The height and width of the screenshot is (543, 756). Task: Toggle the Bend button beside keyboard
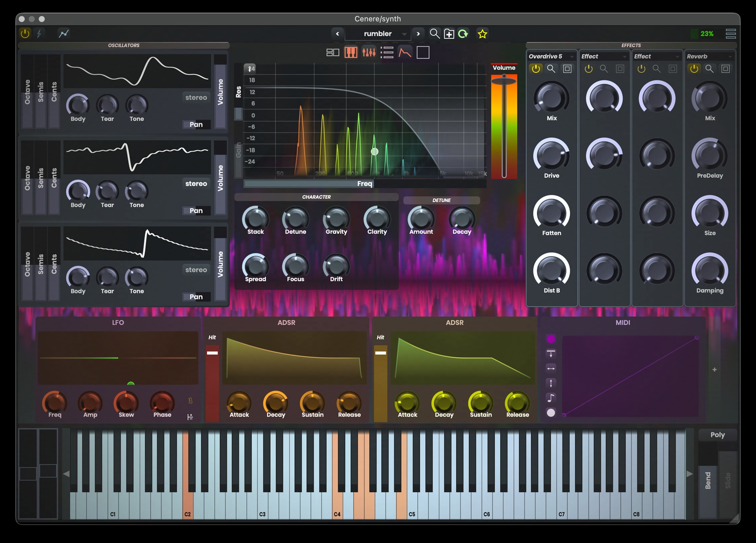pos(708,481)
